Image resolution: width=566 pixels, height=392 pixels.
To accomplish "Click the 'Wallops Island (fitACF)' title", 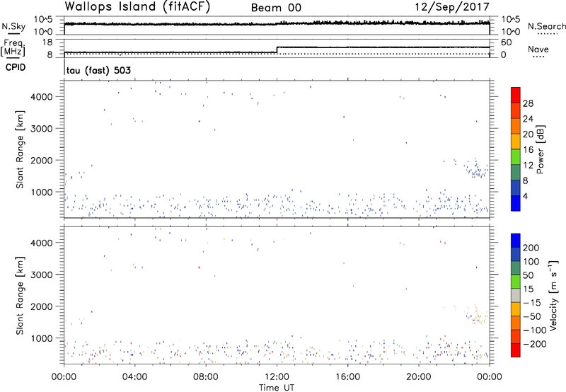I will tap(137, 7).
